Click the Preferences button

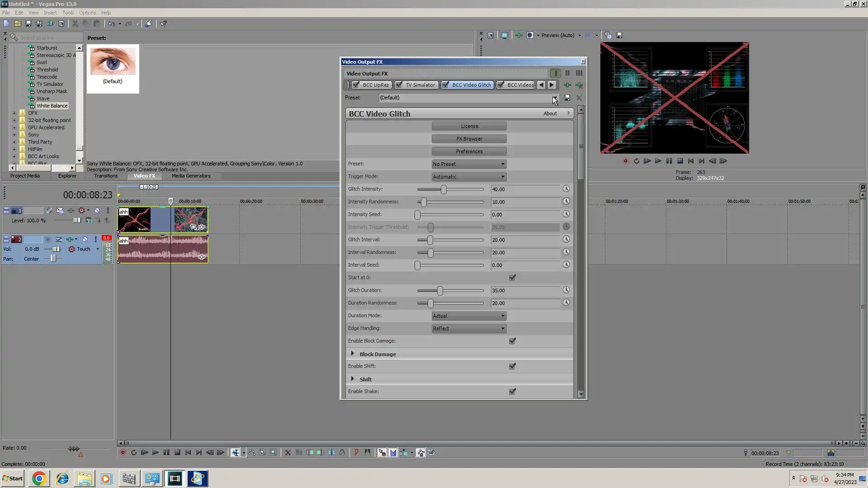pyautogui.click(x=469, y=151)
